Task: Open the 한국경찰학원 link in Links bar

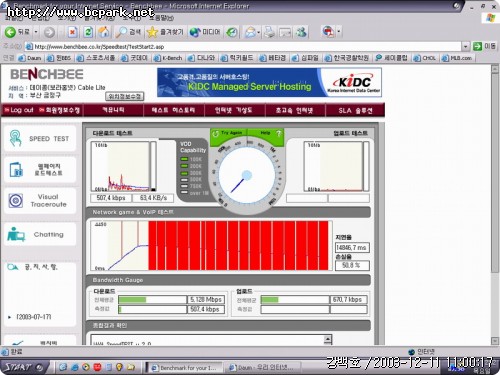Action: tap(347, 58)
